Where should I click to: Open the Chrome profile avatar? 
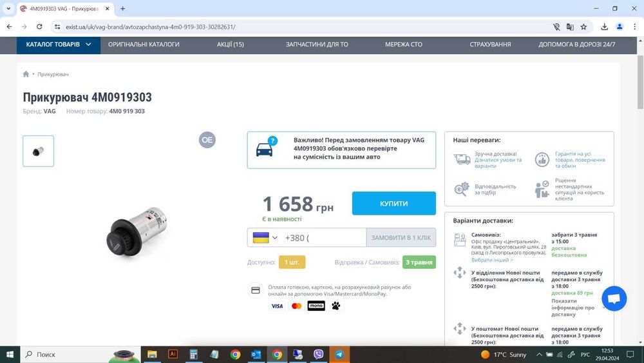tap(620, 26)
